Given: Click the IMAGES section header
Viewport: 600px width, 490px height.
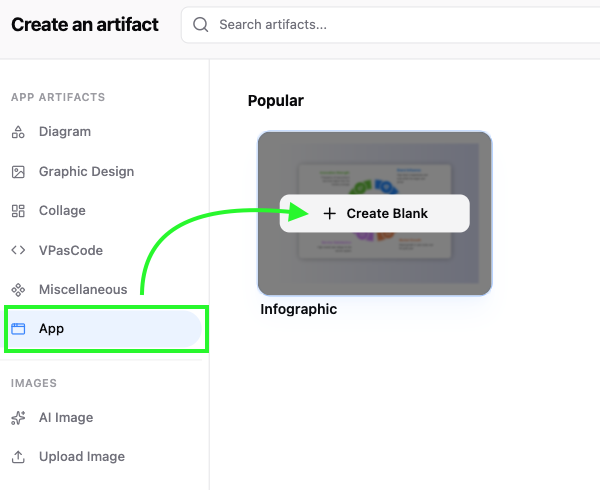Looking at the screenshot, I should tap(34, 383).
